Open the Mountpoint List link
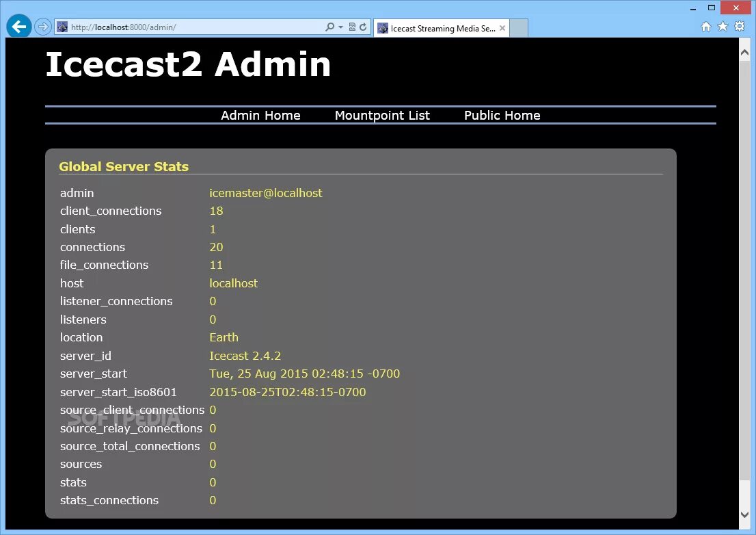The width and height of the screenshot is (756, 535). [x=382, y=116]
